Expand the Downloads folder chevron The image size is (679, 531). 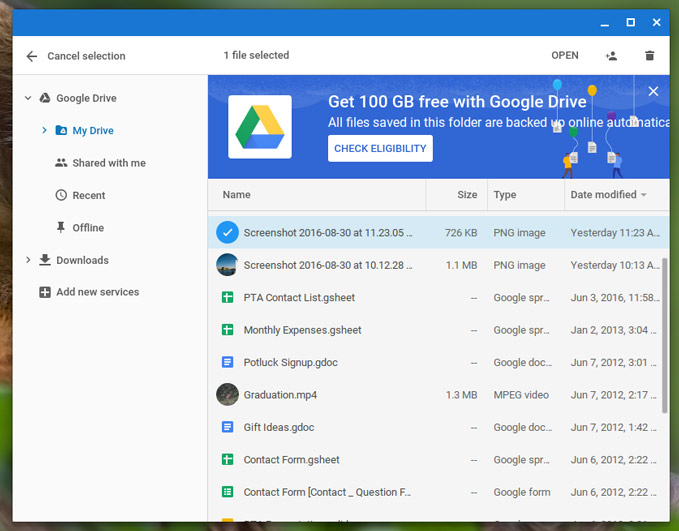(28, 260)
